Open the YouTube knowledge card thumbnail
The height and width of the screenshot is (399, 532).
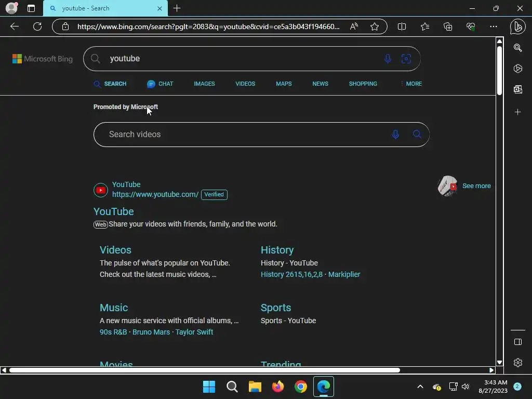coord(447,186)
